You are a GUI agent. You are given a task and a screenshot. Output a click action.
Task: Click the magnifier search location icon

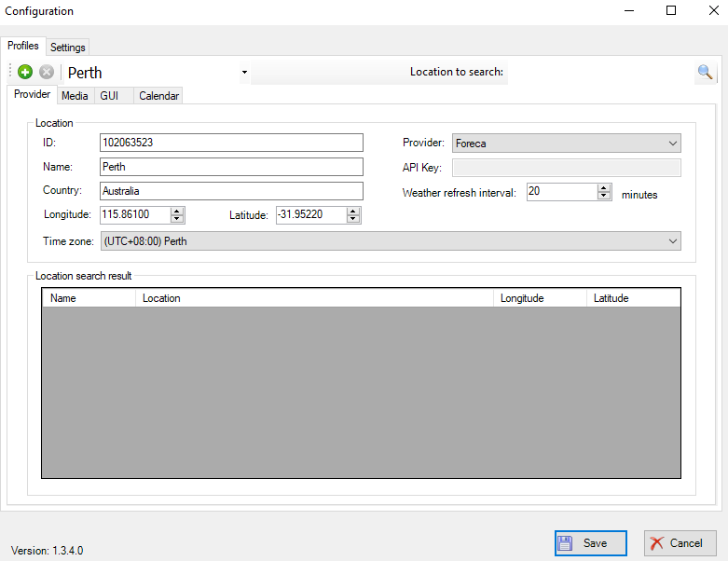click(x=705, y=72)
